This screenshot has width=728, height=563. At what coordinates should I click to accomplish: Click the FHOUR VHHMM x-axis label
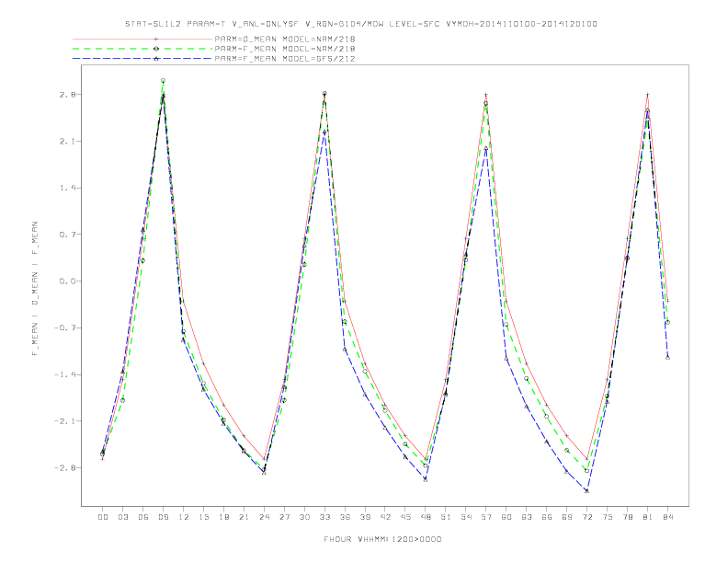382,539
